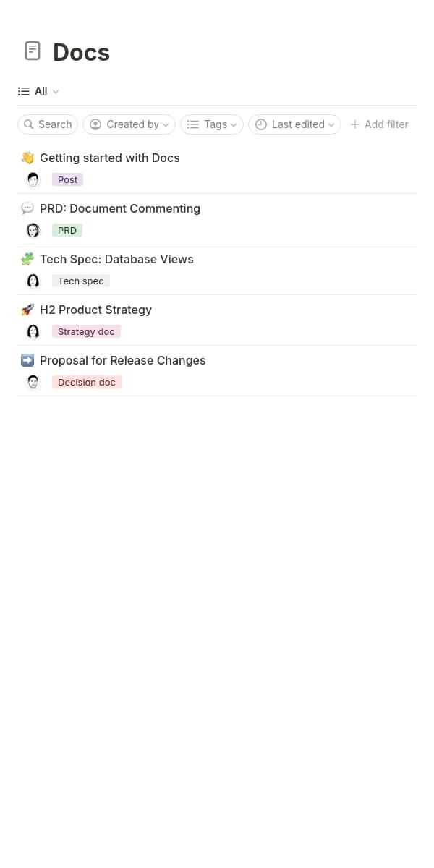Select the Post tag chip
Viewport: 434px width, 868px height.
67,179
